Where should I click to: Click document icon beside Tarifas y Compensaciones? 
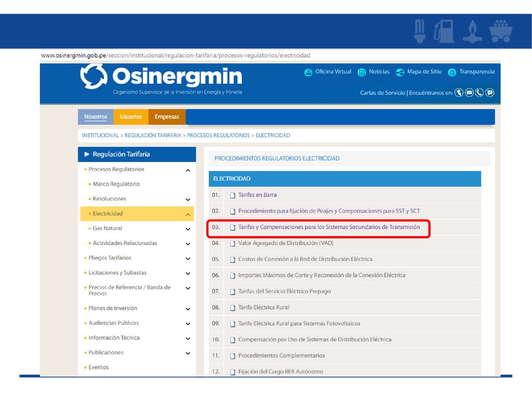tap(233, 228)
